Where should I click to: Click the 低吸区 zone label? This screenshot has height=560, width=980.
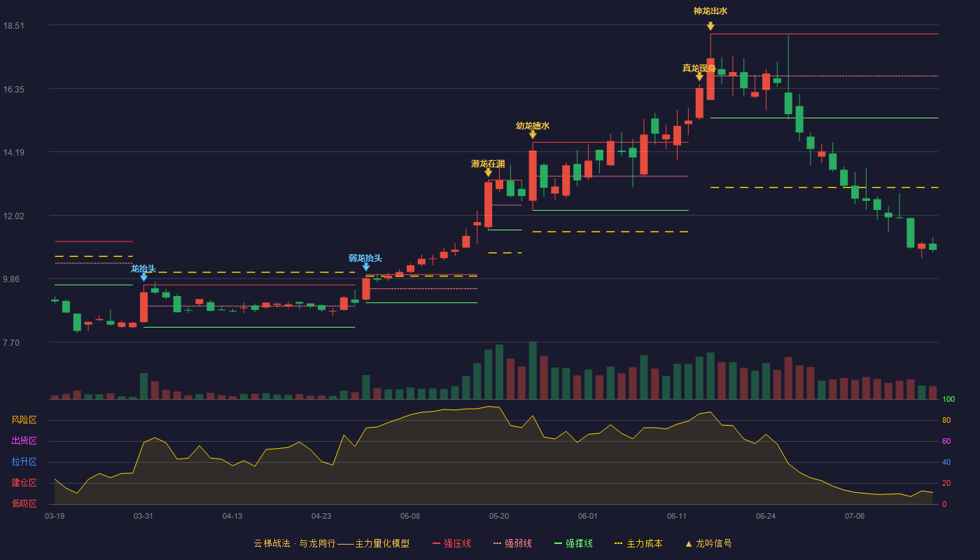(x=24, y=503)
